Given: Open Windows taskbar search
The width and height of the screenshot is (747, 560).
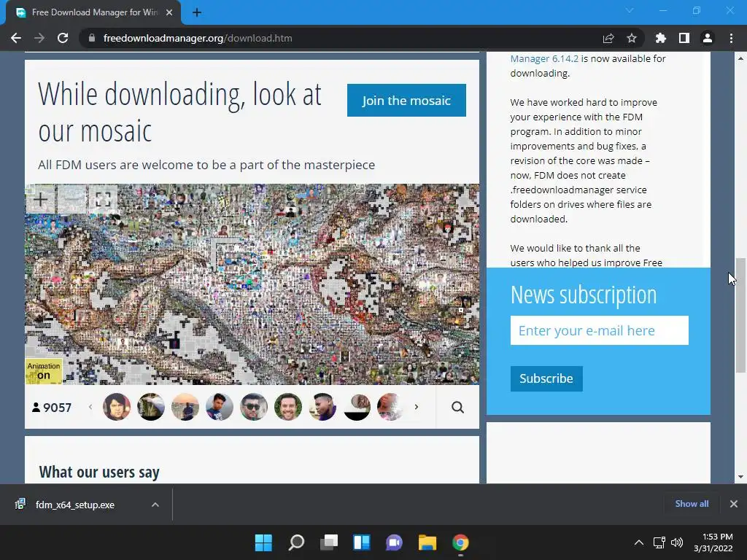Looking at the screenshot, I should tap(296, 542).
